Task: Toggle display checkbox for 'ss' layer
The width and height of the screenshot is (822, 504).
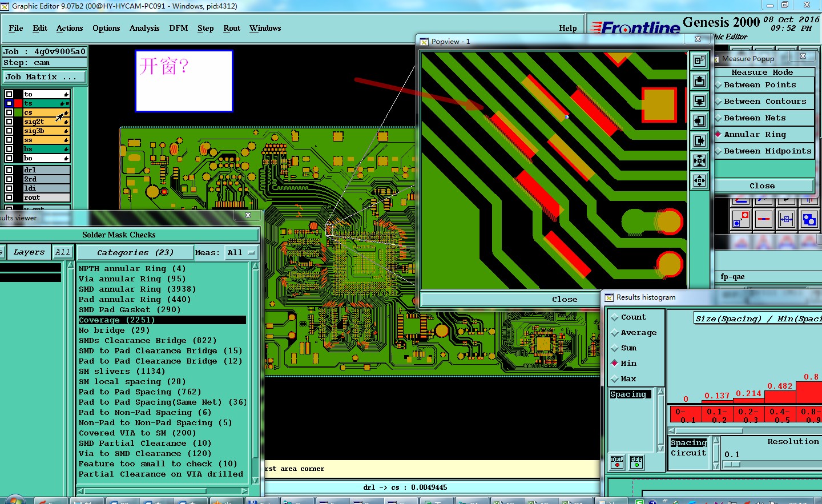Action: click(9, 140)
